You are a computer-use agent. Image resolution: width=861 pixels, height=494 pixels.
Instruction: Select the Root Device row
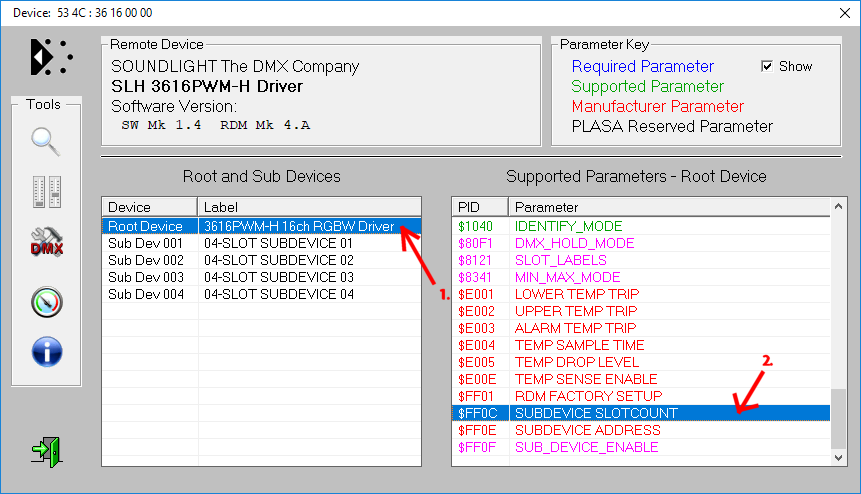point(145,226)
